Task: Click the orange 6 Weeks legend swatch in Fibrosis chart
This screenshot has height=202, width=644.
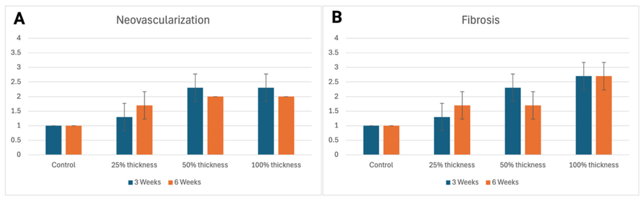Action: click(488, 183)
